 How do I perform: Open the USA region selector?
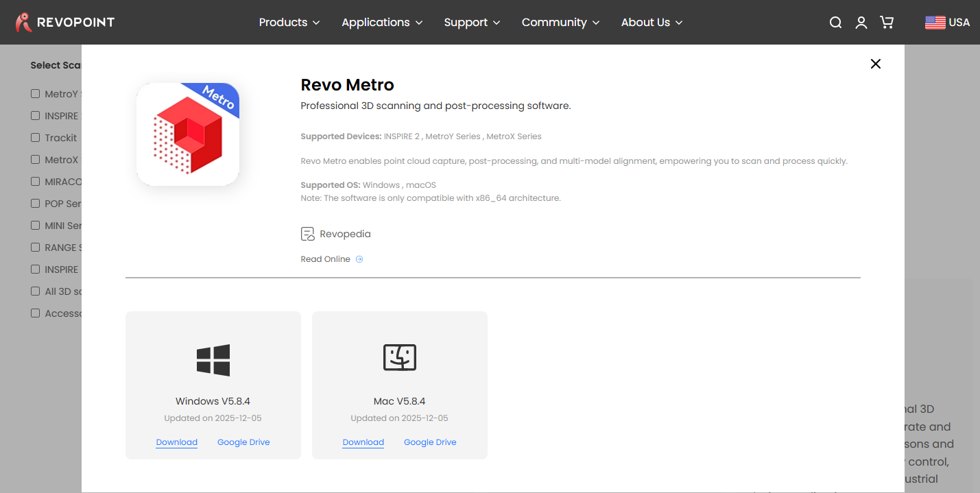click(947, 23)
